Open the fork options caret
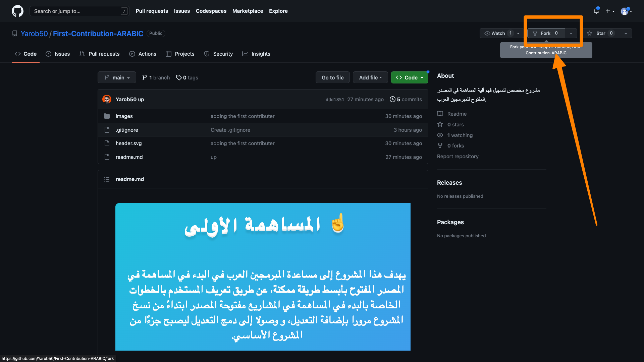 [x=571, y=33]
